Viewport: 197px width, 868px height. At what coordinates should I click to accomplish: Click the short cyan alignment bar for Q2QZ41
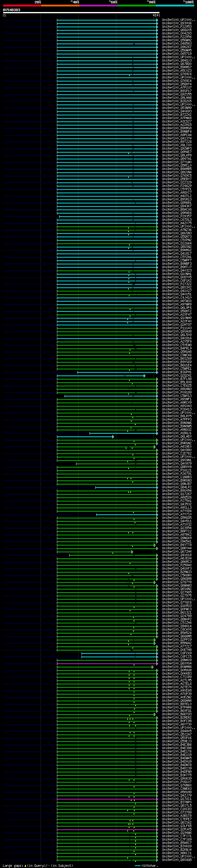point(101,376)
